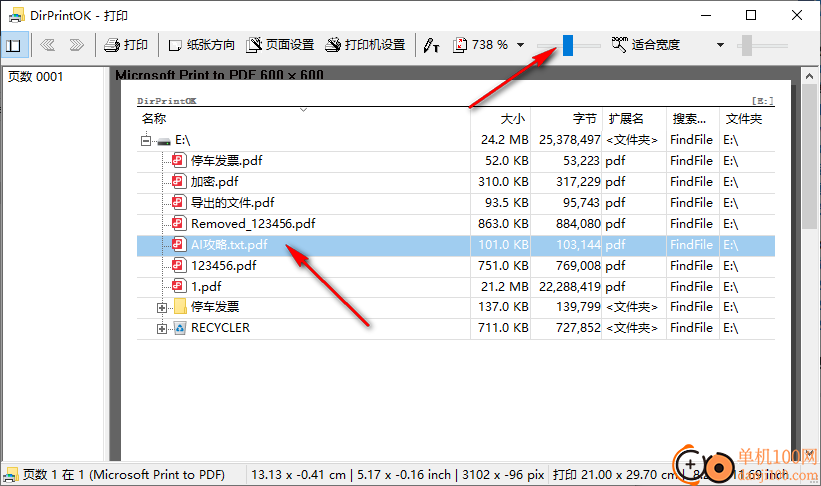
Task: Open 纸张方向 paper orientation option
Action: (x=202, y=45)
